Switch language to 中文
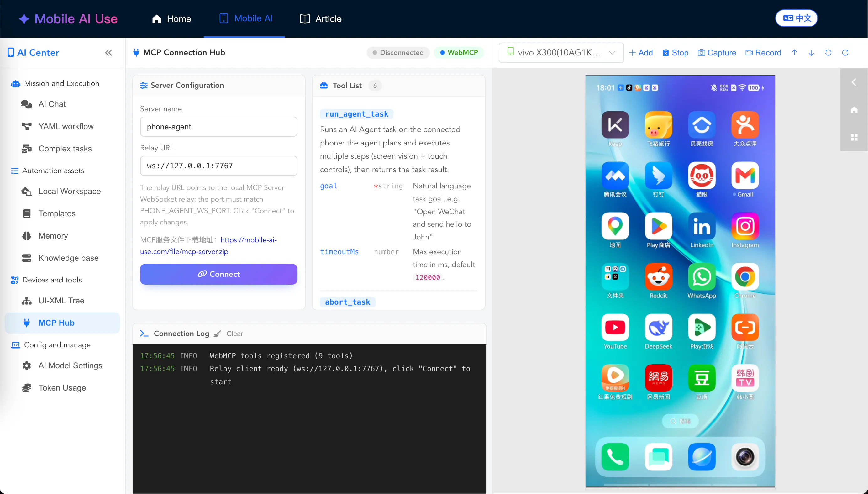Viewport: 868px width, 494px height. 796,18
